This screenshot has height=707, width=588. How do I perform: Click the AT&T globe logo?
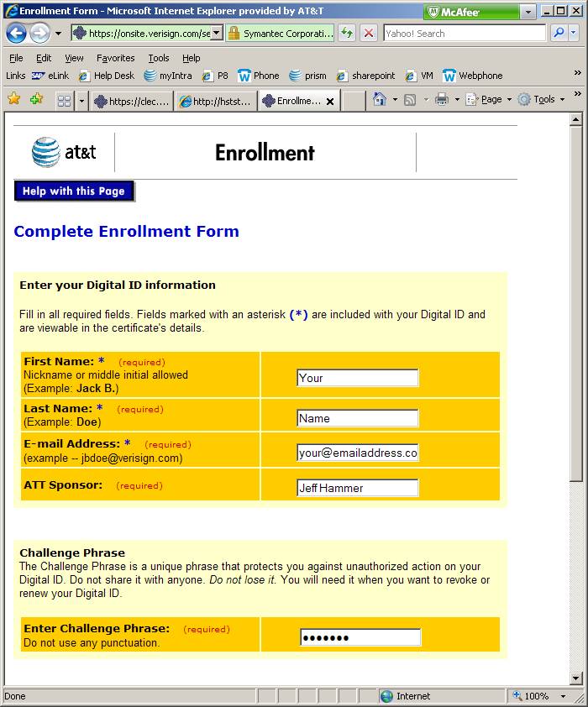[45, 152]
